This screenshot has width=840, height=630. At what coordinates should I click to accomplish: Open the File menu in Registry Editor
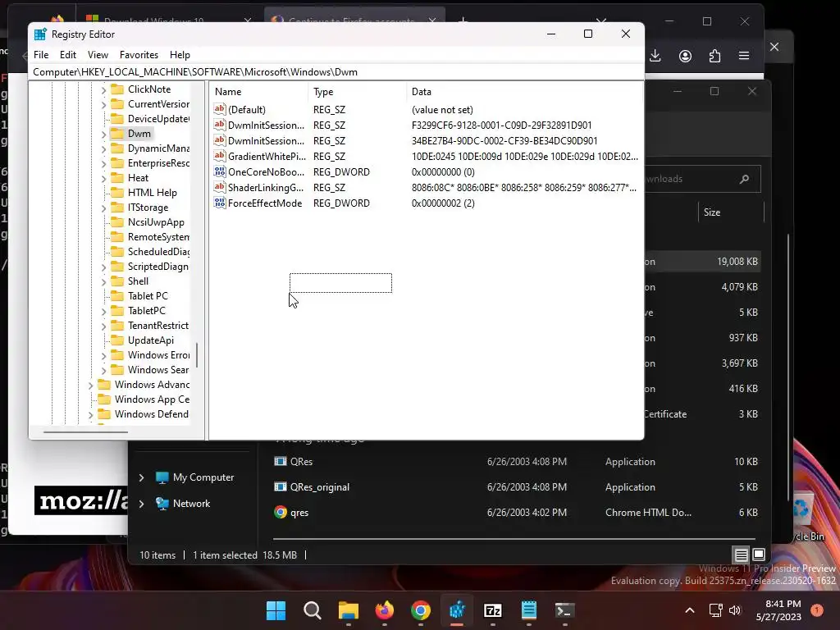[x=41, y=55]
